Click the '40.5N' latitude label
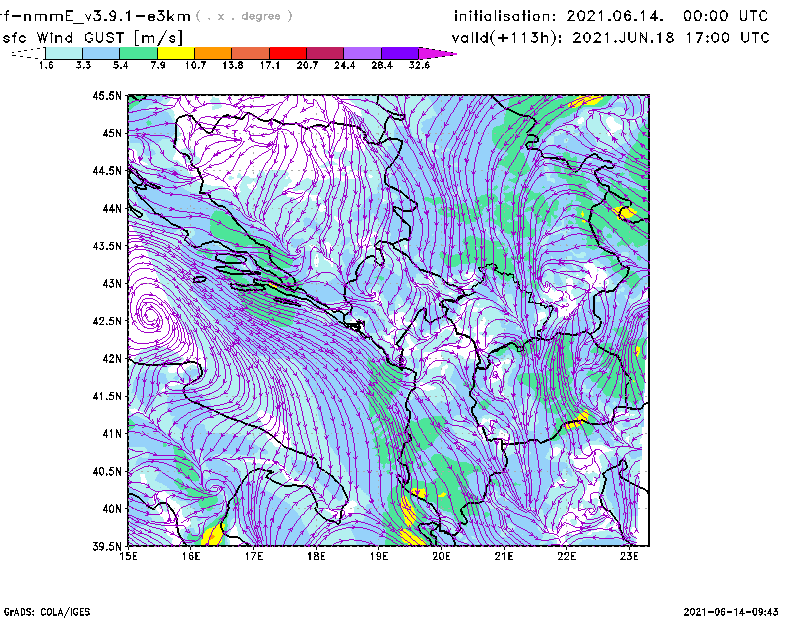800x618 pixels. [x=107, y=472]
